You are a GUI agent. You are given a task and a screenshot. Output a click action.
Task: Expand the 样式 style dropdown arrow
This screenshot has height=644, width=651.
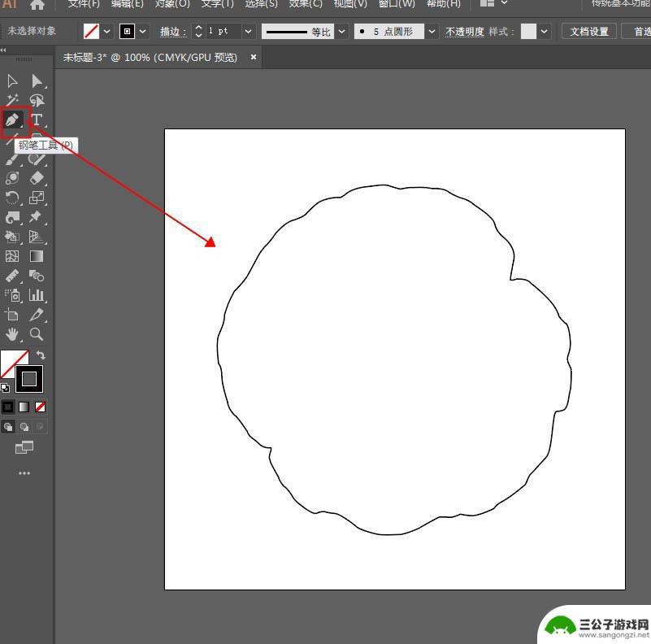(x=544, y=31)
